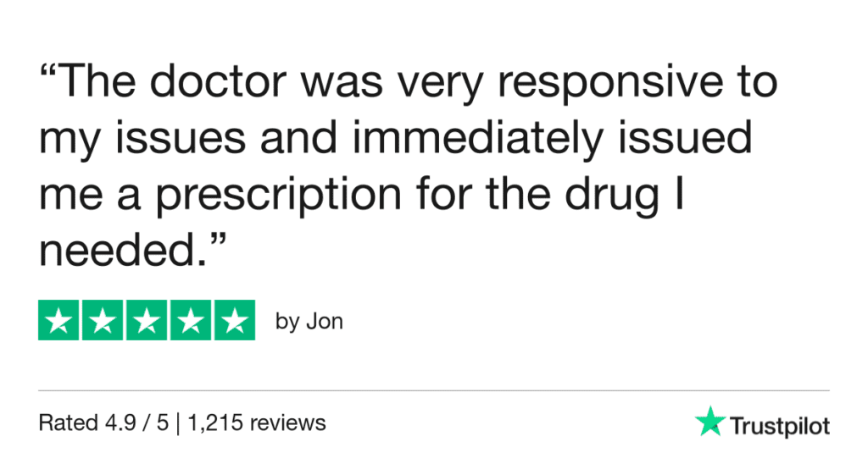
Task: Select the fourth green rating star
Action: (191, 320)
